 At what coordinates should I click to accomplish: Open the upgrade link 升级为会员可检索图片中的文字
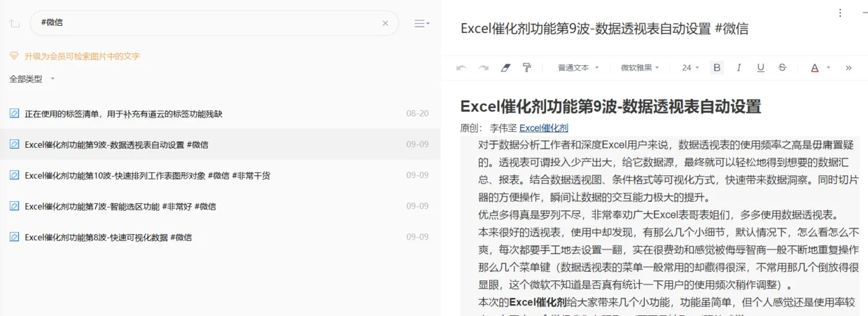tap(82, 56)
